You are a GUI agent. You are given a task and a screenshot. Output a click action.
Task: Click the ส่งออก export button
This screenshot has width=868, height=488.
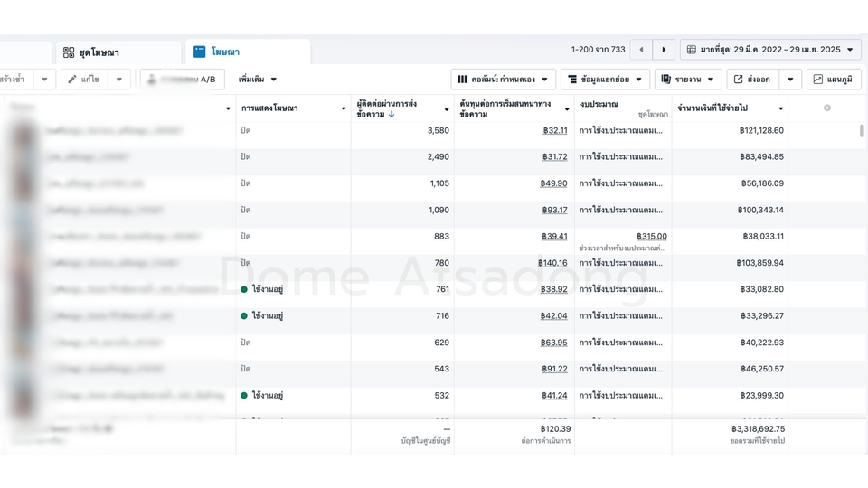(x=752, y=80)
